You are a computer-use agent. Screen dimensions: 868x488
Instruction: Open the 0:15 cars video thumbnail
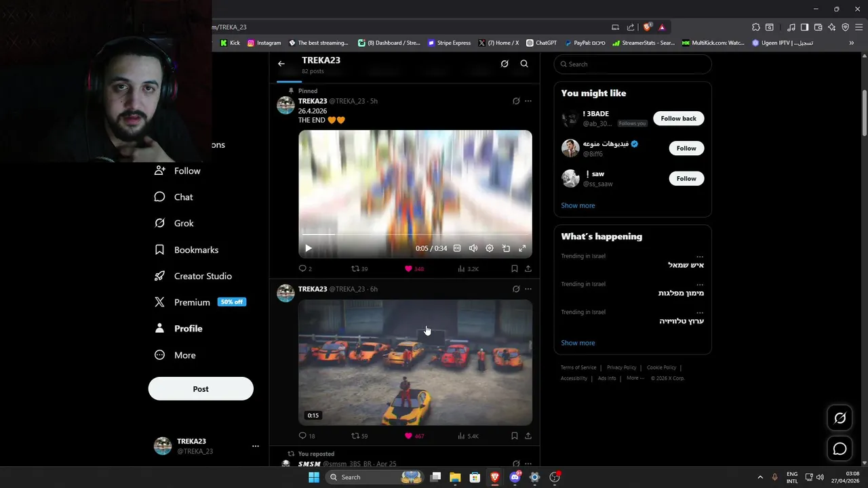click(415, 363)
